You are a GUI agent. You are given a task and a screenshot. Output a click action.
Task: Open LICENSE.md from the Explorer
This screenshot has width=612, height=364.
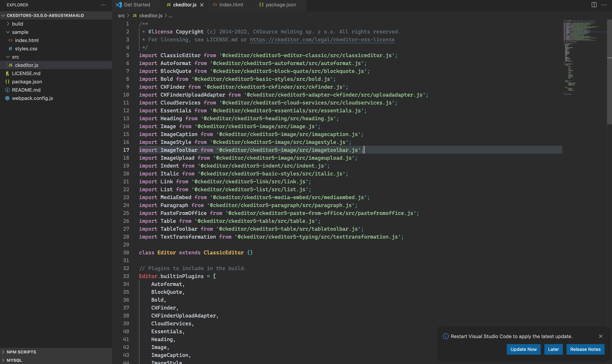click(56, 73)
